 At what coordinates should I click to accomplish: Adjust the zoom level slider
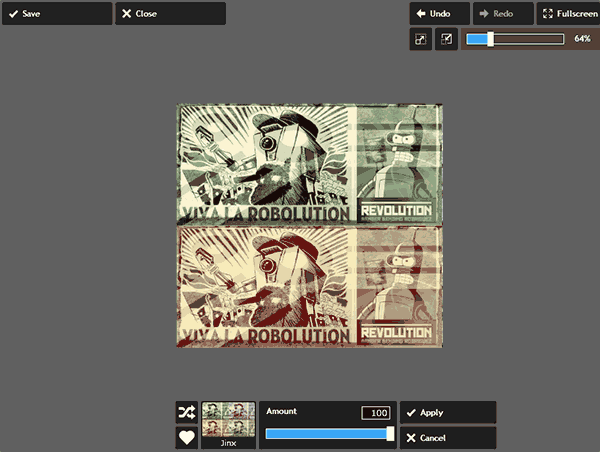coord(515,39)
